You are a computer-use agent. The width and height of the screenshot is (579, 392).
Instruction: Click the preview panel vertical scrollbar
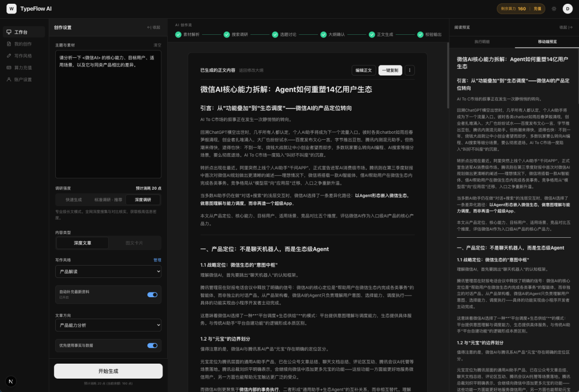pos(577,78)
